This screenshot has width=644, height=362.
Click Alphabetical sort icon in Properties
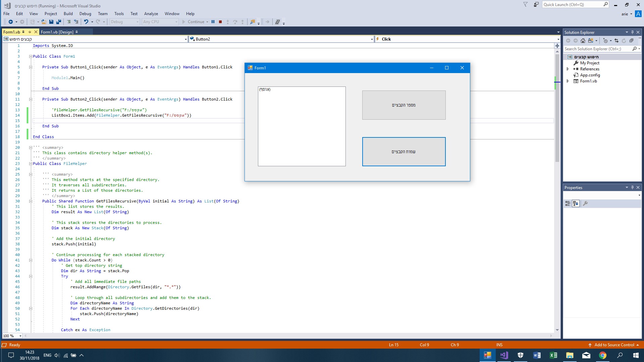[576, 203]
